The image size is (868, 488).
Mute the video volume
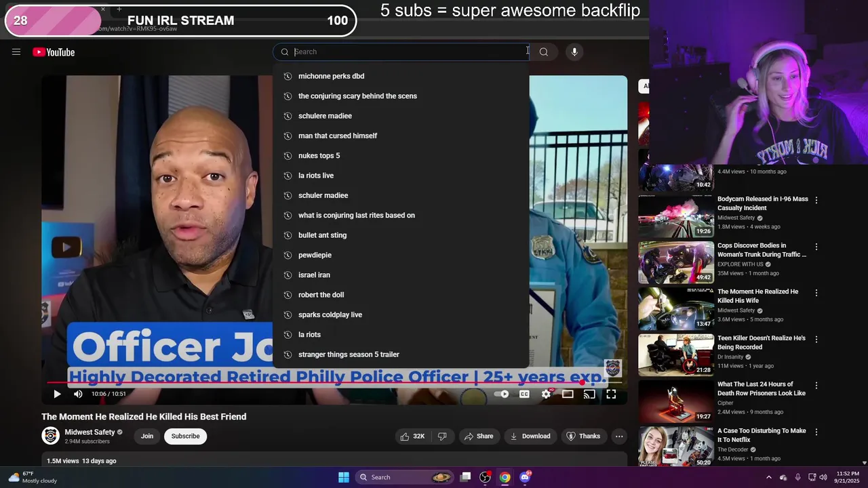click(x=78, y=394)
